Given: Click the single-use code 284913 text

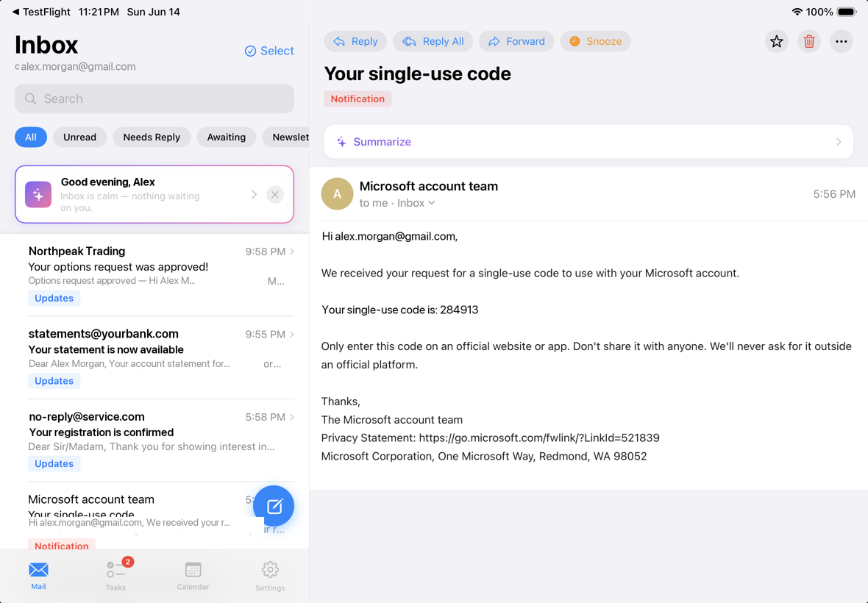Looking at the screenshot, I should coord(459,310).
